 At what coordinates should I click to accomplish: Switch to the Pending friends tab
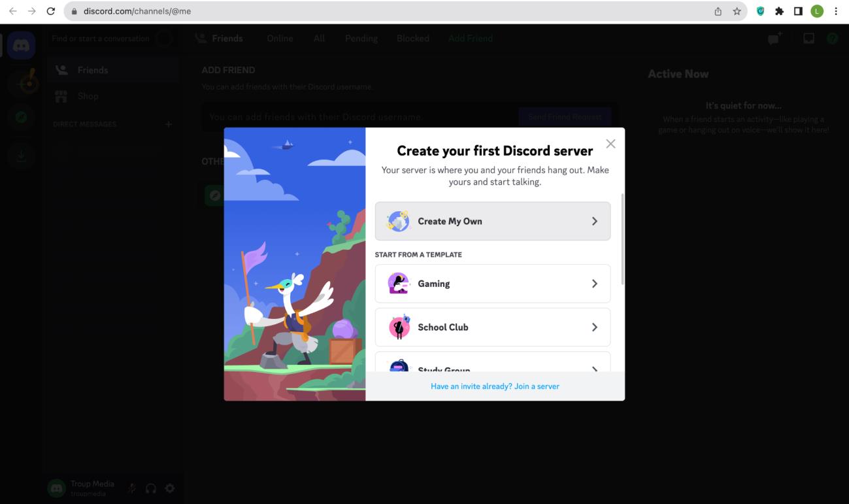tap(361, 39)
